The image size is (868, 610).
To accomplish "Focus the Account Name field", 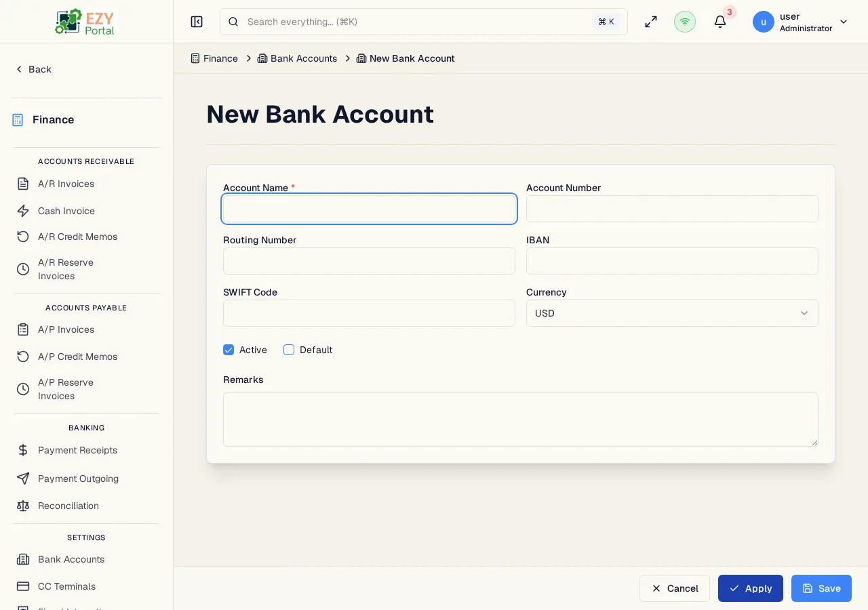I will point(369,209).
